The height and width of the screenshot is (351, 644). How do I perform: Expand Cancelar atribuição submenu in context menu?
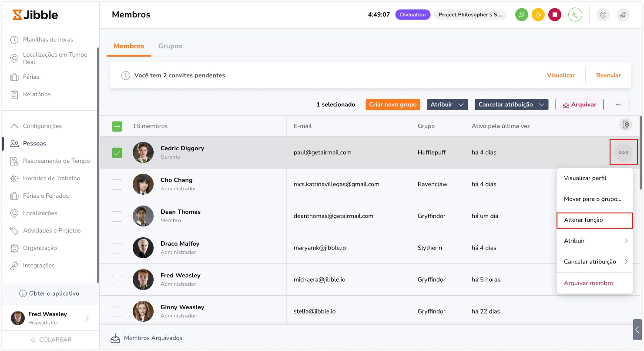(594, 262)
